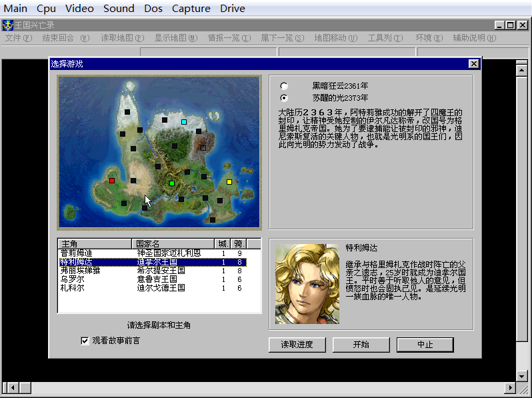Click the horizontal scrollbar right arrow
The image size is (532, 398).
pyautogui.click(x=509, y=387)
